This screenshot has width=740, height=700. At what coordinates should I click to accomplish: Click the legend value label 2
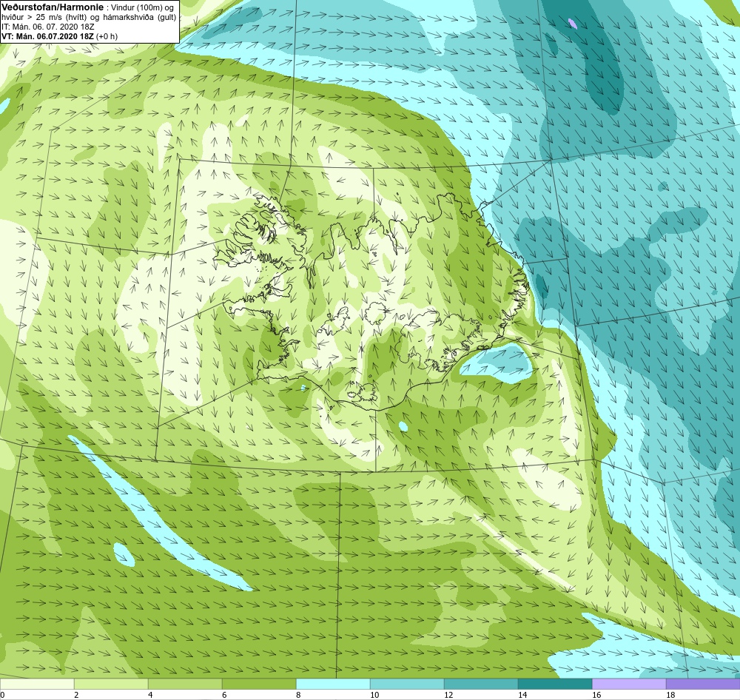[76, 695]
